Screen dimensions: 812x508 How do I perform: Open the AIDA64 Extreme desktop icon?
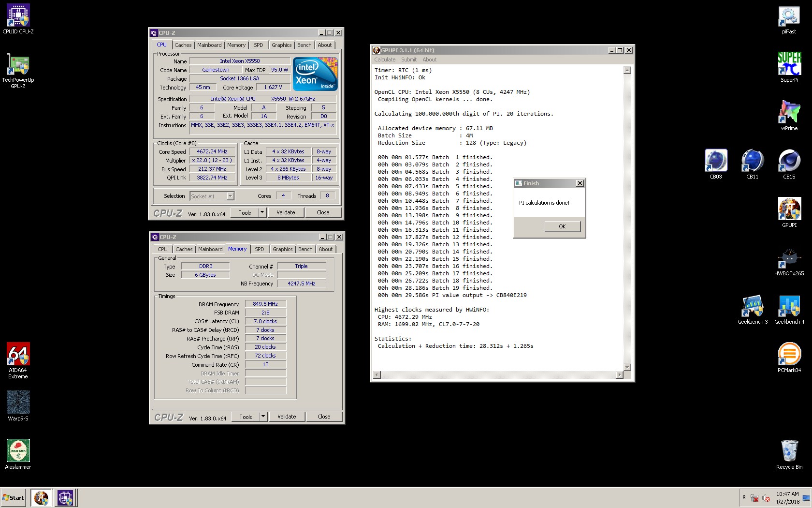coord(18,360)
